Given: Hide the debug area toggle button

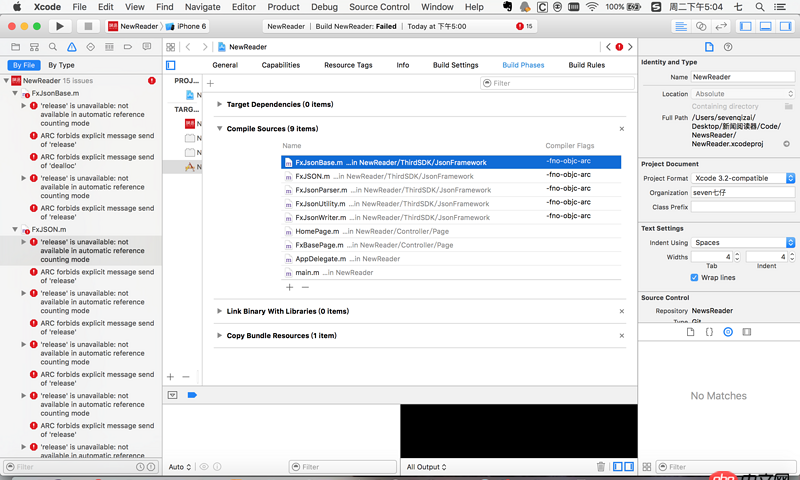Looking at the screenshot, I should [x=172, y=395].
